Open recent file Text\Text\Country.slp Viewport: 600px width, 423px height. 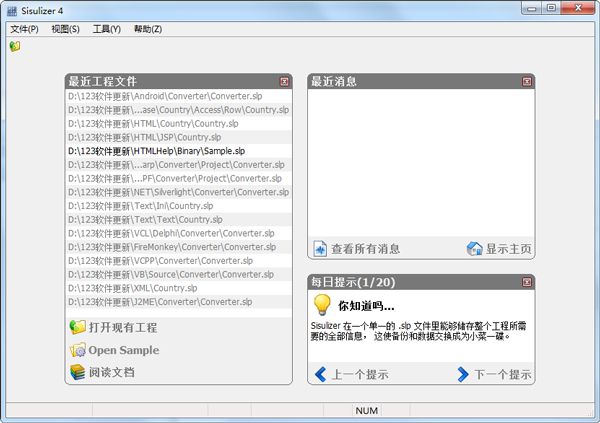[179, 220]
